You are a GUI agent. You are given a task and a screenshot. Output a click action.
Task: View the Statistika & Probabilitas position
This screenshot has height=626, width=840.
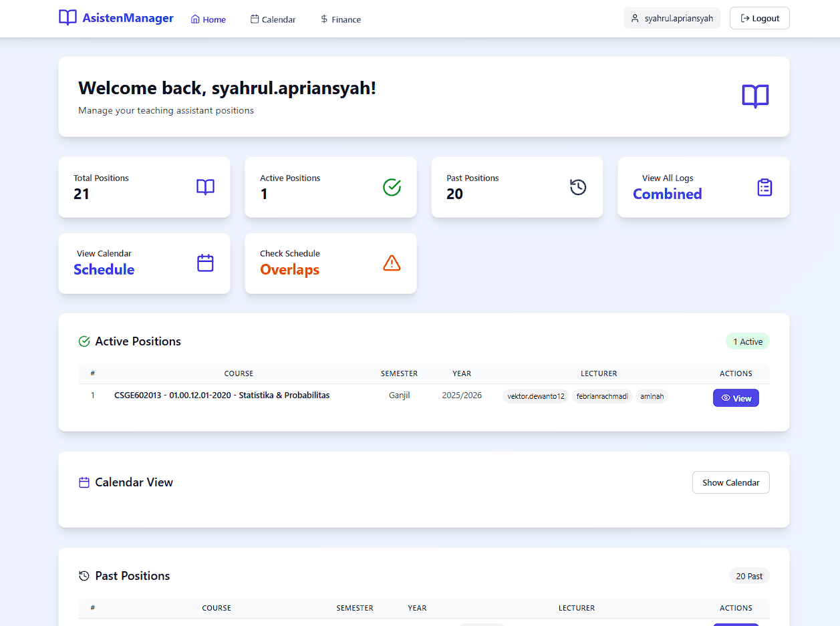[x=736, y=398]
